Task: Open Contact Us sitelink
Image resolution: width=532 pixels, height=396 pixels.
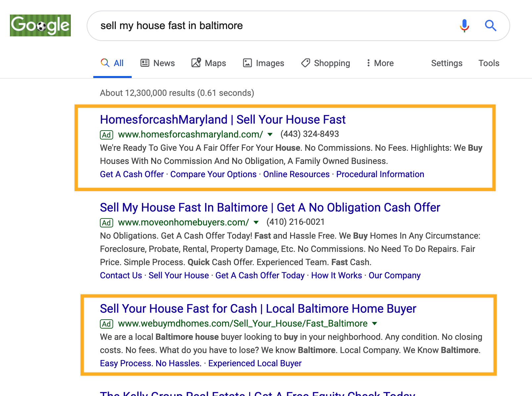Action: coord(121,275)
